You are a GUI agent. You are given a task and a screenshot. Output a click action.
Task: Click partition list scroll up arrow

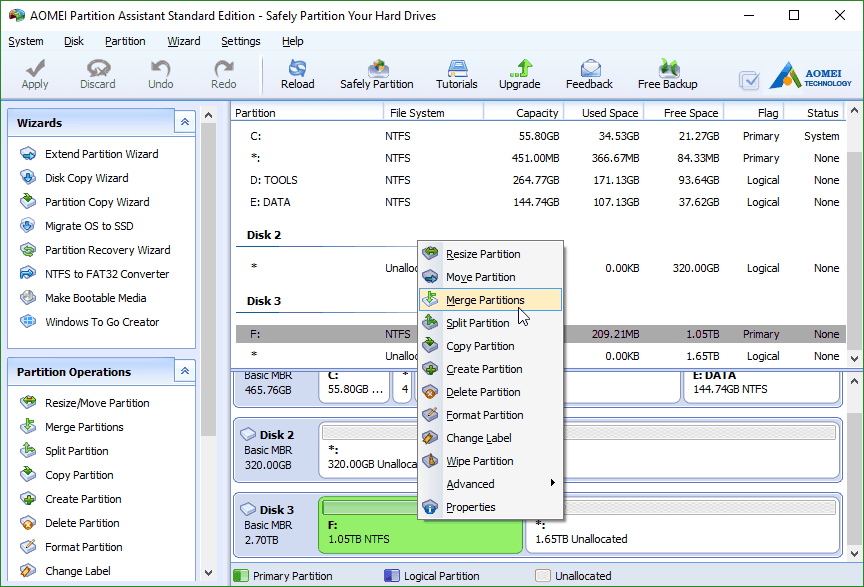pos(854,111)
